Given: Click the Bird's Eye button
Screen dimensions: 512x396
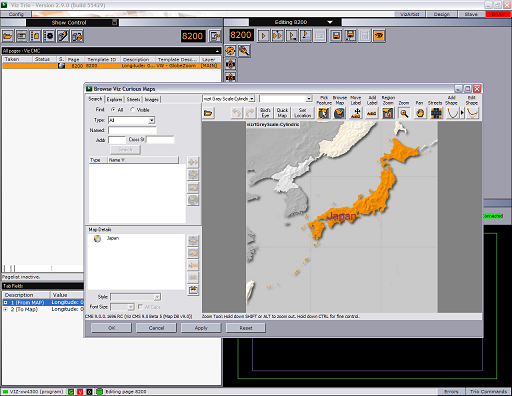Looking at the screenshot, I should (x=265, y=113).
